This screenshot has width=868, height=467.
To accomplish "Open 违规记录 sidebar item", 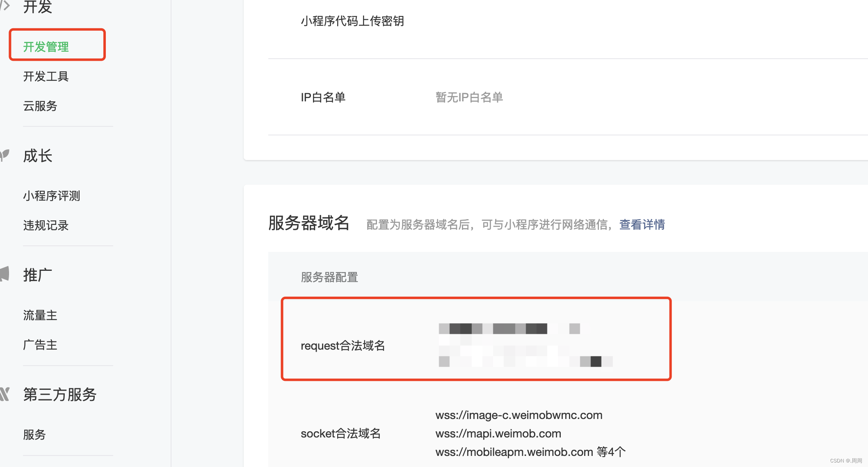I will (46, 225).
